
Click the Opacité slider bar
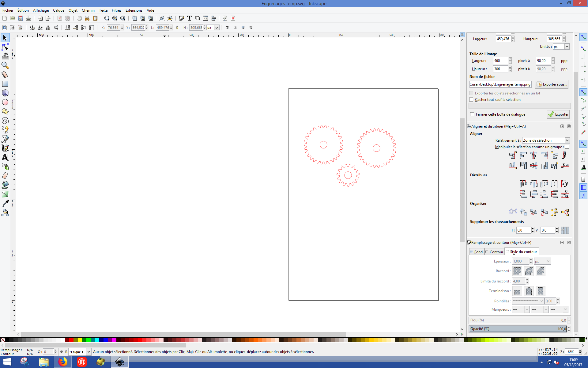tap(518, 329)
